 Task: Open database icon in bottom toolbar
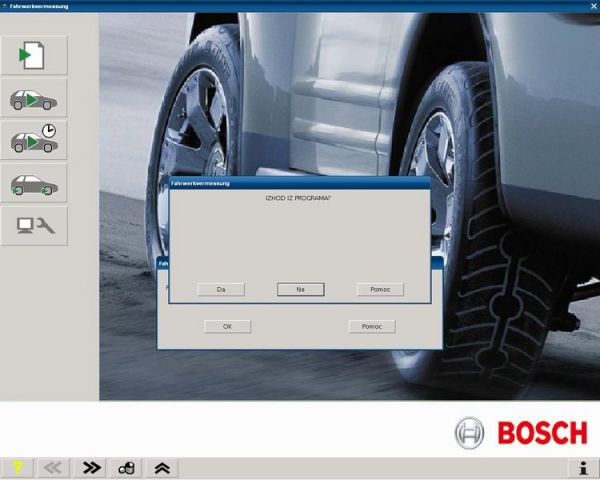126,468
